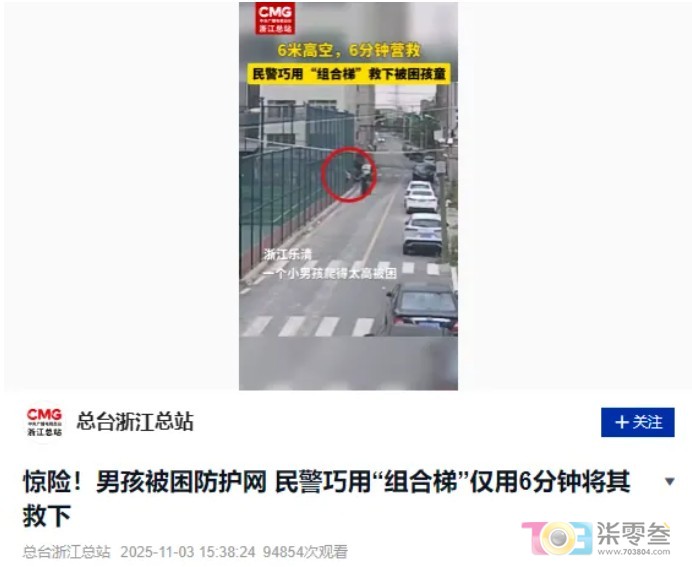Click the 2025-11-03 15:38:24 timestamp
692x567 pixels.
click(188, 552)
